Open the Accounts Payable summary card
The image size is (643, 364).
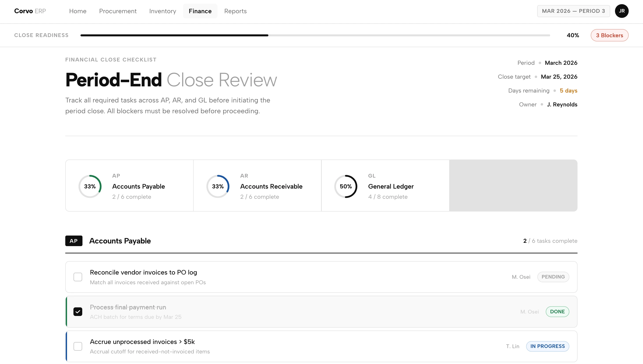pyautogui.click(x=129, y=186)
